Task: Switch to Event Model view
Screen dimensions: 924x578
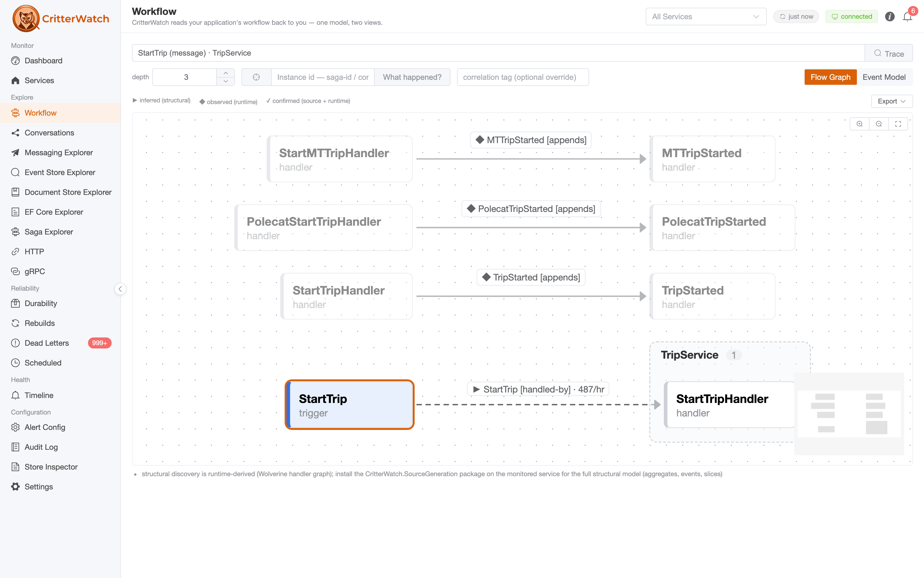Action: [x=884, y=77]
